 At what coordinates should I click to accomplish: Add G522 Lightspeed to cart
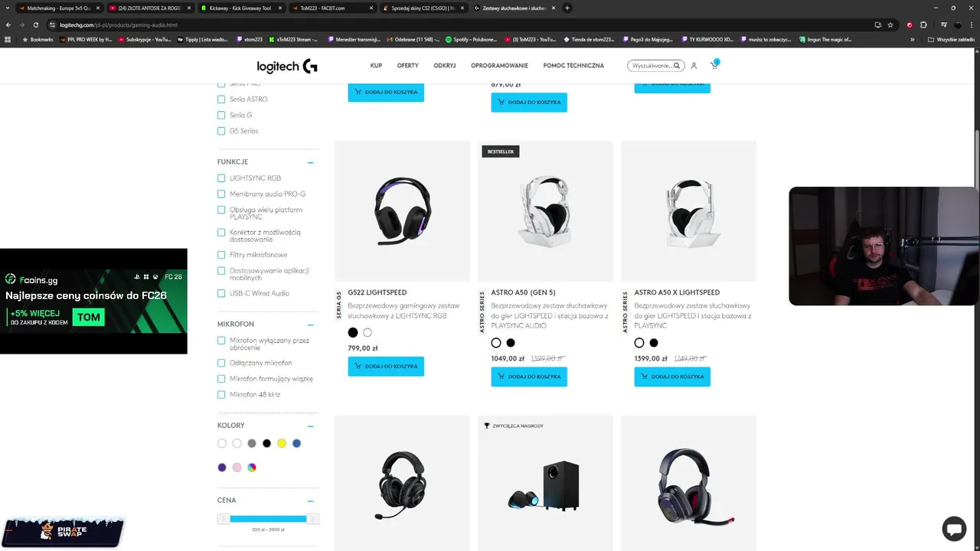pos(386,367)
